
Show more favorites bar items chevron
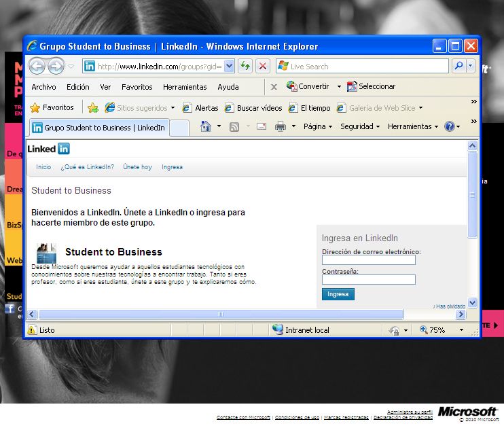pyautogui.click(x=473, y=102)
